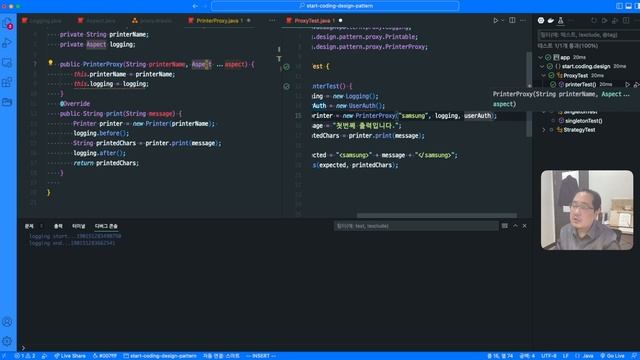Change the LF end-of-line setting
Image resolution: width=640 pixels, height=360 pixels.
(565, 356)
